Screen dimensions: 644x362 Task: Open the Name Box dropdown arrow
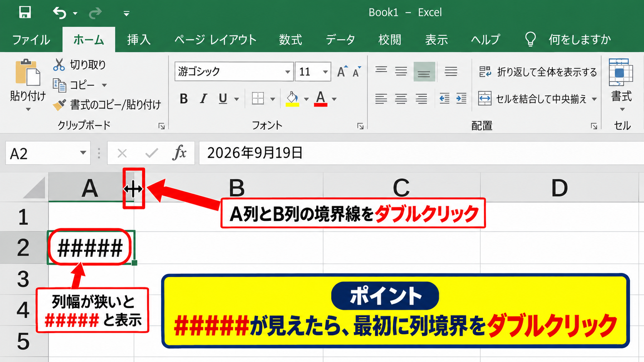pos(83,153)
